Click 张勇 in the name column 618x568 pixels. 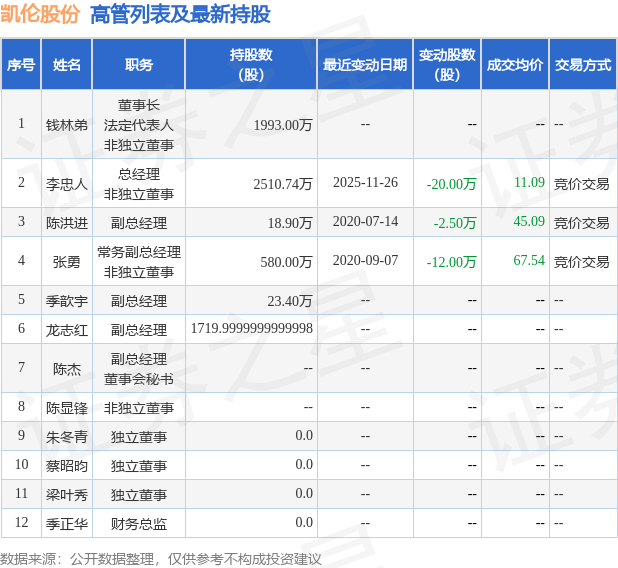tap(67, 262)
